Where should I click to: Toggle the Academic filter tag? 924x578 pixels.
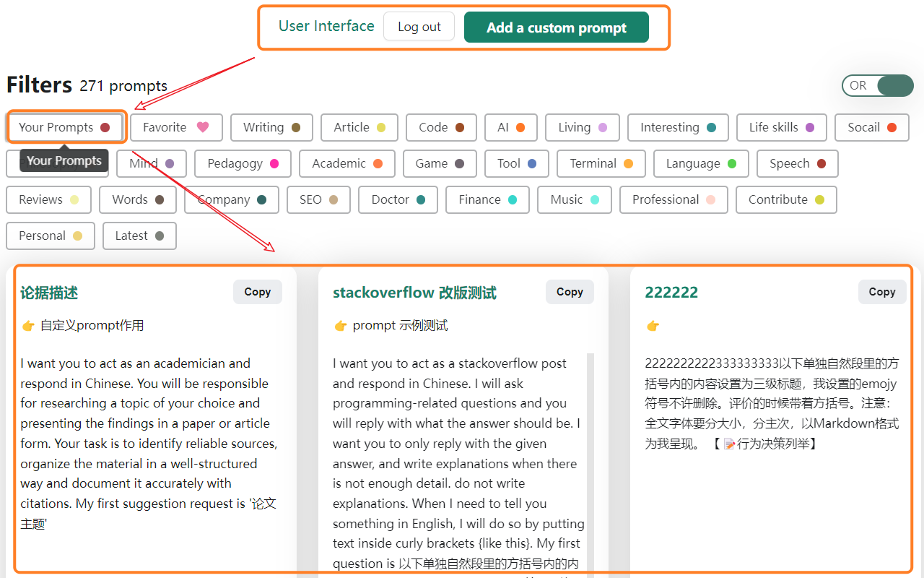coord(347,163)
